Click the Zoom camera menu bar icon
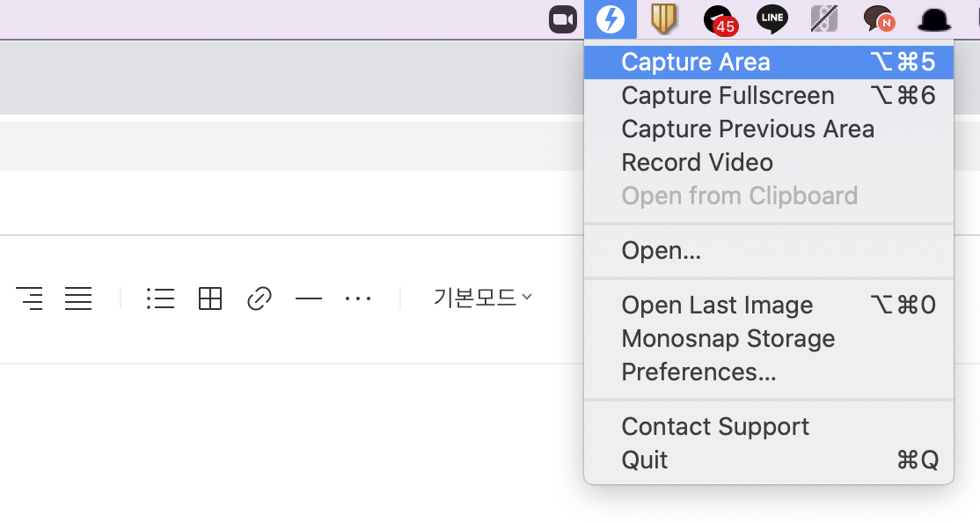The width and height of the screenshot is (980, 523). pyautogui.click(x=562, y=19)
